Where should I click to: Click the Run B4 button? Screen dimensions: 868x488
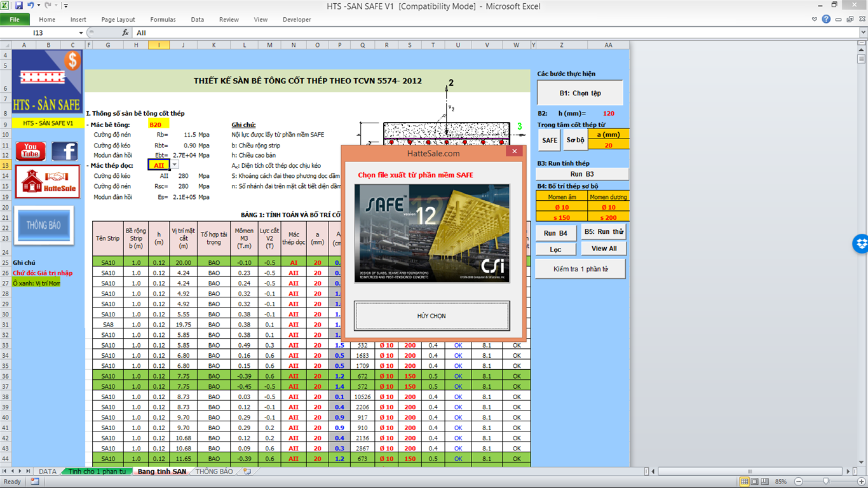pyautogui.click(x=556, y=233)
